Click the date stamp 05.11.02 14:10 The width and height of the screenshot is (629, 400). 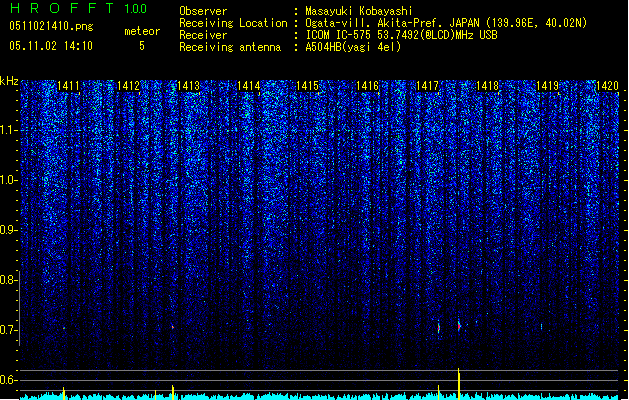51,46
